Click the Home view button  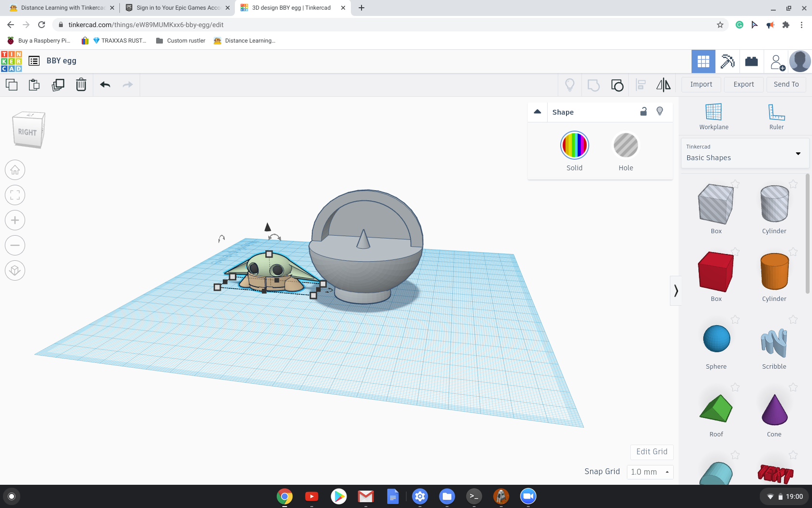point(15,170)
